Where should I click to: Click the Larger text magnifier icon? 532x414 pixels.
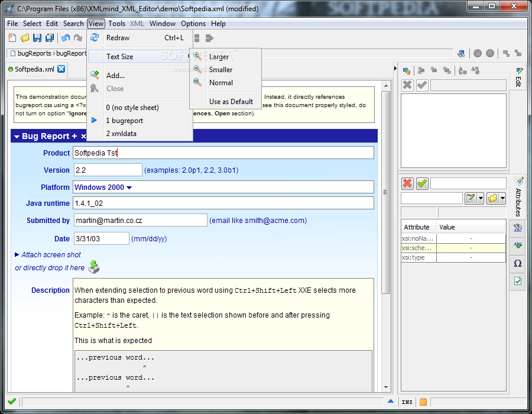tap(197, 56)
